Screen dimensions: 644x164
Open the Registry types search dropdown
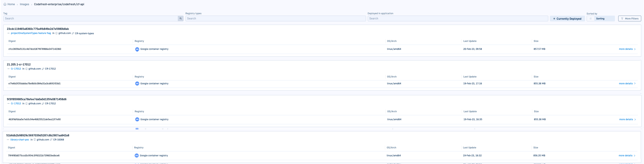[x=275, y=19]
